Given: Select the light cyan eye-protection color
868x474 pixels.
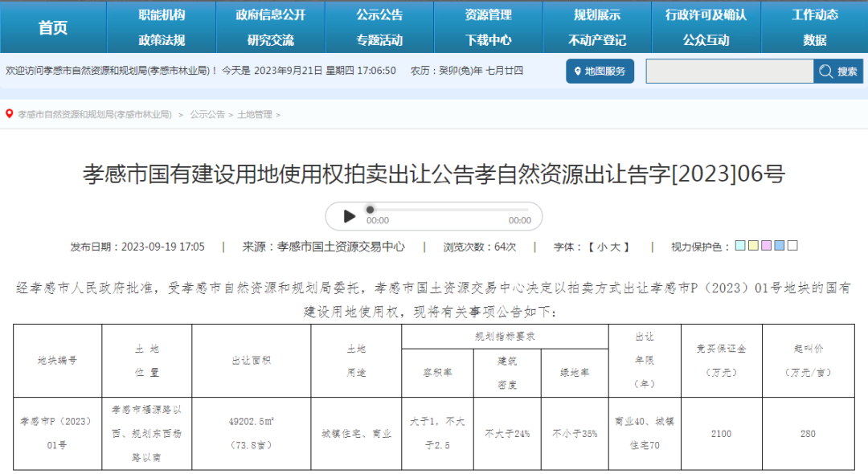Looking at the screenshot, I should click(740, 246).
